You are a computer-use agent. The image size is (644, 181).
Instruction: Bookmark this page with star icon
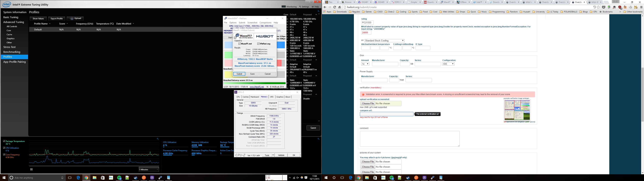tap(598, 7)
